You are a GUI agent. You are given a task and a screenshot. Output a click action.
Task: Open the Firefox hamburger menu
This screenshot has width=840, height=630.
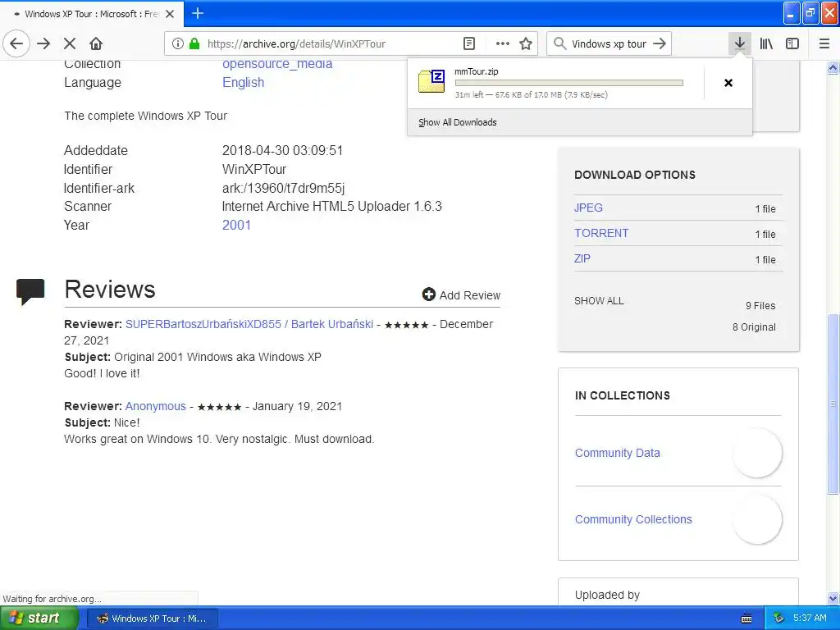824,43
